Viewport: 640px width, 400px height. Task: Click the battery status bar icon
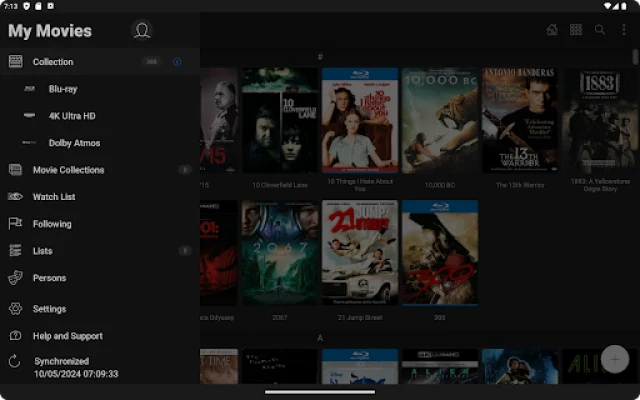pos(624,6)
